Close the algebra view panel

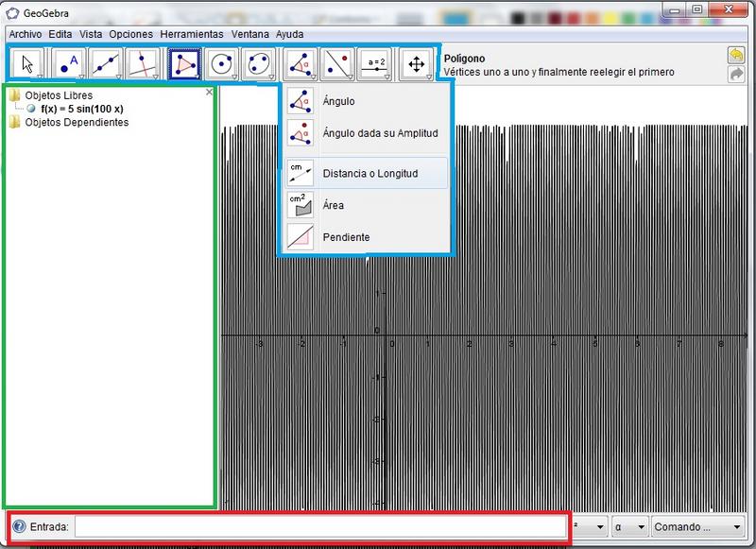click(210, 93)
